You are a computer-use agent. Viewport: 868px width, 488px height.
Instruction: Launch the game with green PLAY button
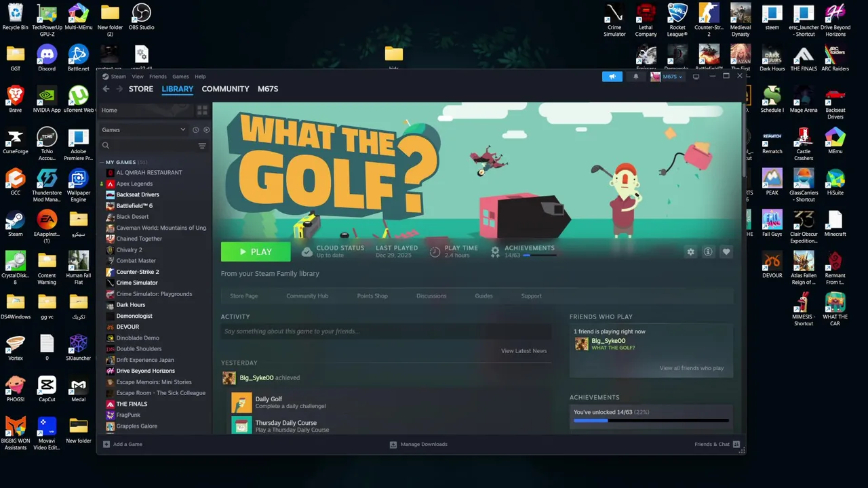coord(256,251)
